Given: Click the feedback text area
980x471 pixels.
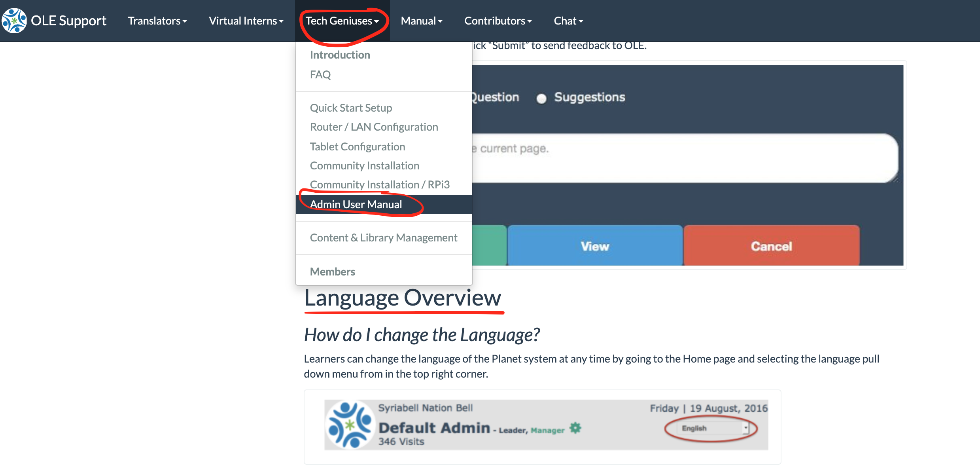Looking at the screenshot, I should [x=685, y=158].
